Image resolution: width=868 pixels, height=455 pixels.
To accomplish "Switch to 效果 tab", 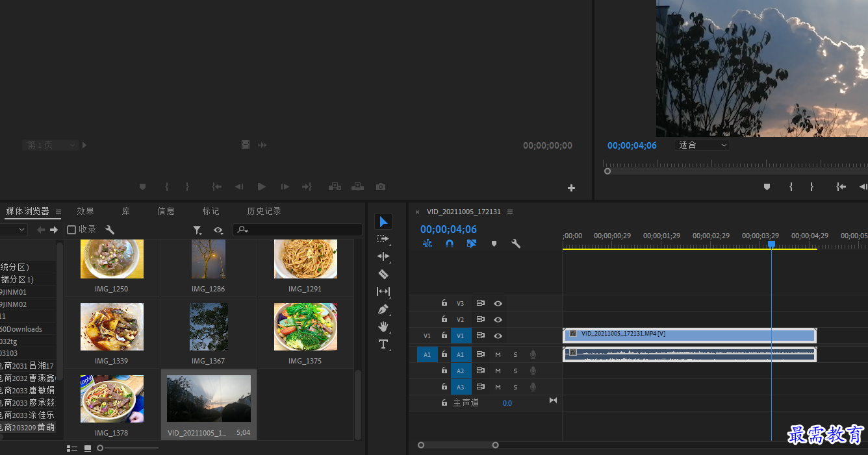I will pyautogui.click(x=85, y=211).
